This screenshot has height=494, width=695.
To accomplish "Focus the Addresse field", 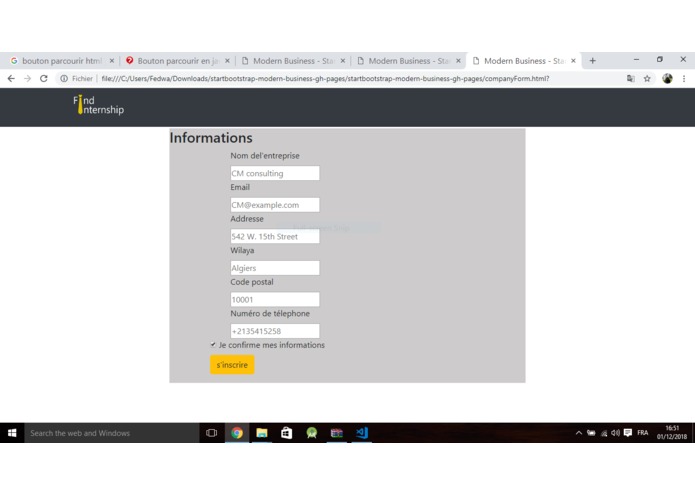I will tap(275, 236).
